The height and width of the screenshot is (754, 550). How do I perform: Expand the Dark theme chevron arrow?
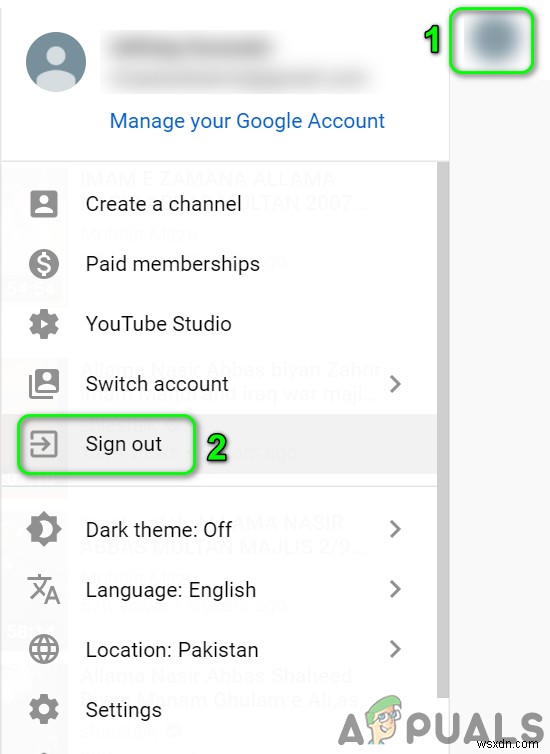coord(395,529)
